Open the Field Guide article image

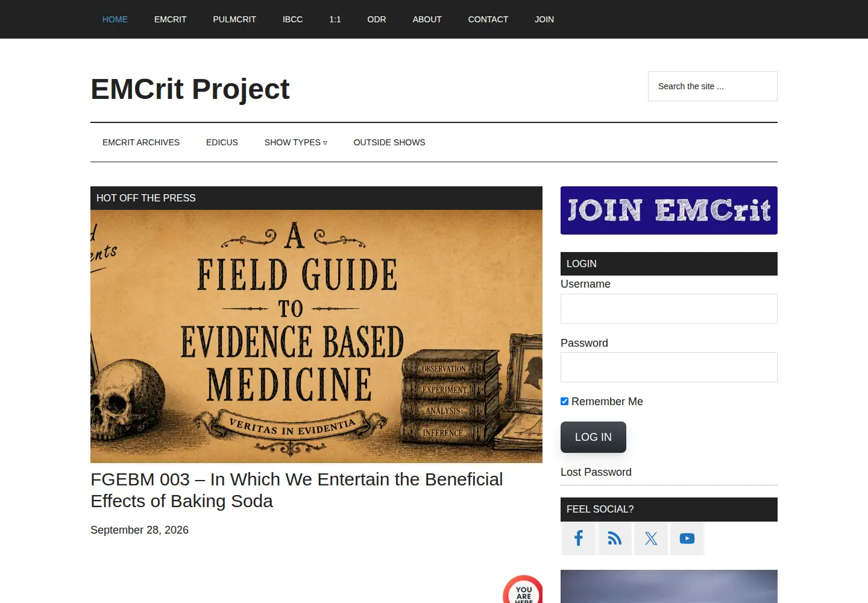click(316, 336)
